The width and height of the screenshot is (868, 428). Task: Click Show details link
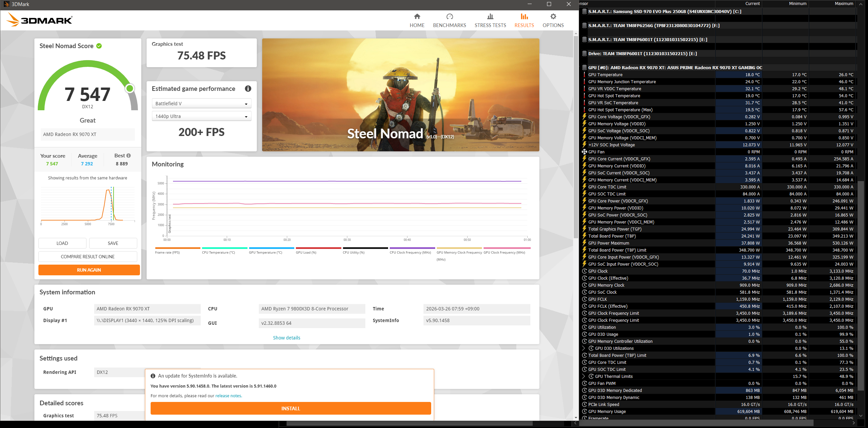coord(287,338)
